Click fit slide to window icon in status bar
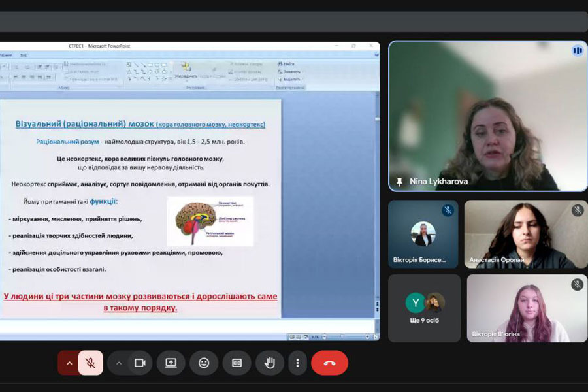Viewport: 588px width, 392px height. (x=376, y=337)
